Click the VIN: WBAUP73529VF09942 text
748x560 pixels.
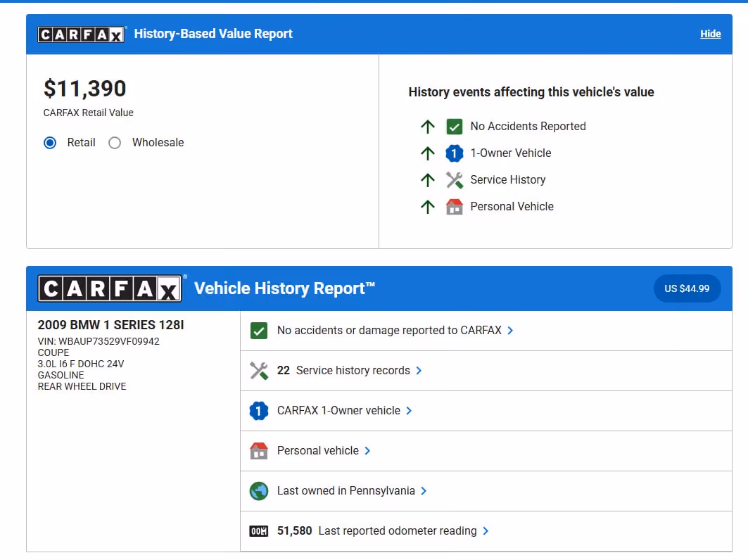point(99,341)
